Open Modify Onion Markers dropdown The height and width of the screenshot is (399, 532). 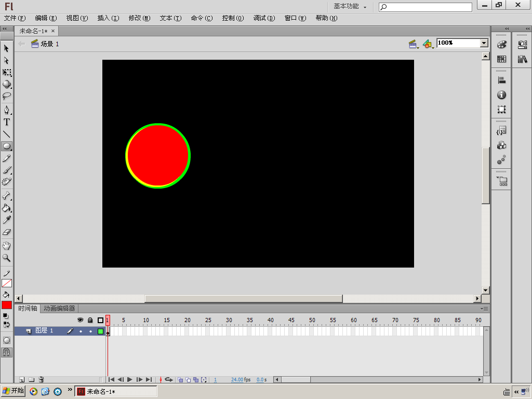coord(204,380)
